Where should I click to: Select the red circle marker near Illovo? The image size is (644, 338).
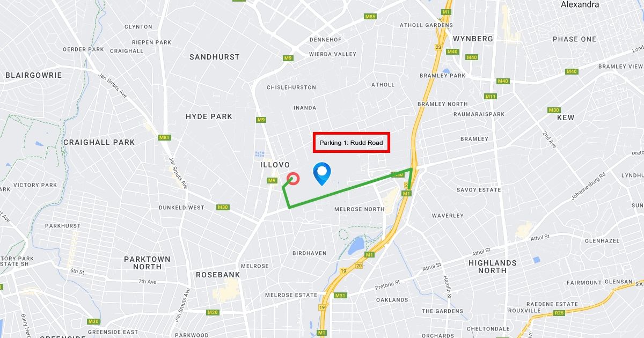pyautogui.click(x=293, y=179)
